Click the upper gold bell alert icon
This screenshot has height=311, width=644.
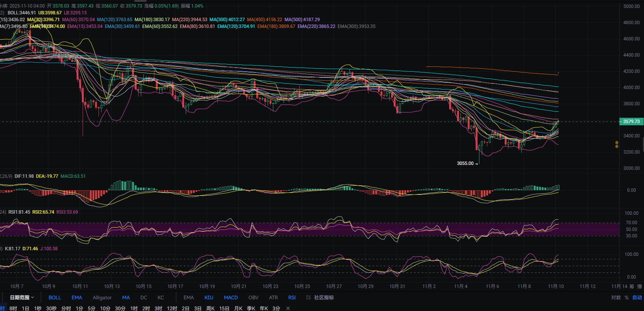(617, 143)
